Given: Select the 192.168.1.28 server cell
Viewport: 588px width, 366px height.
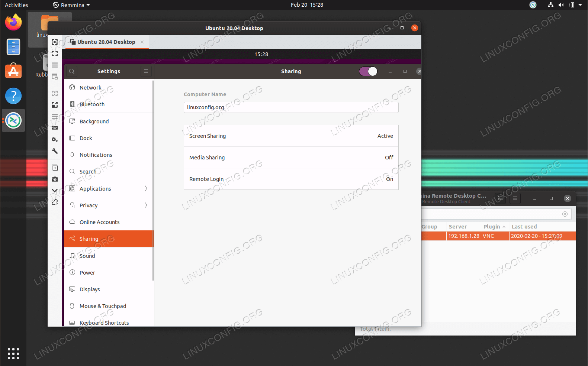Looking at the screenshot, I should [464, 236].
